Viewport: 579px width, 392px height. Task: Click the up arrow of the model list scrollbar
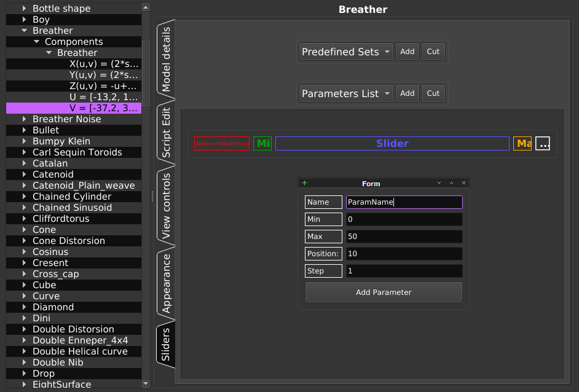(x=146, y=7)
